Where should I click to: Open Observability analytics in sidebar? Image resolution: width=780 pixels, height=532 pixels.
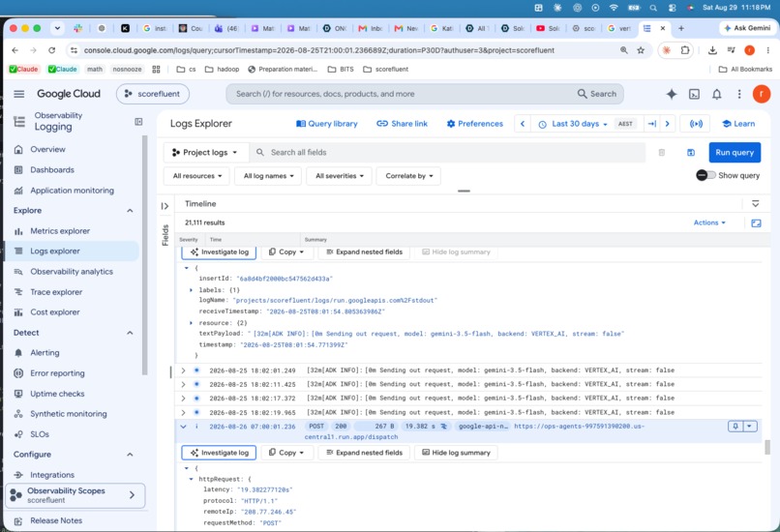[74, 272]
